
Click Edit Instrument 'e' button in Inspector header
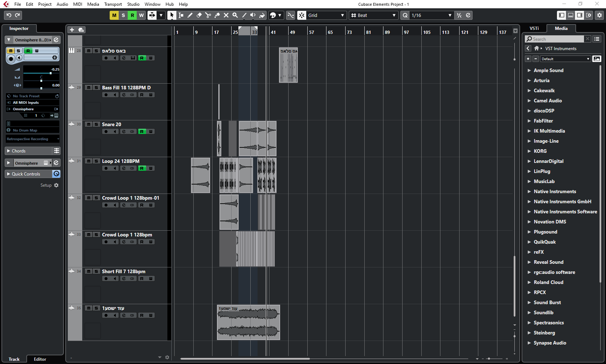pos(56,40)
